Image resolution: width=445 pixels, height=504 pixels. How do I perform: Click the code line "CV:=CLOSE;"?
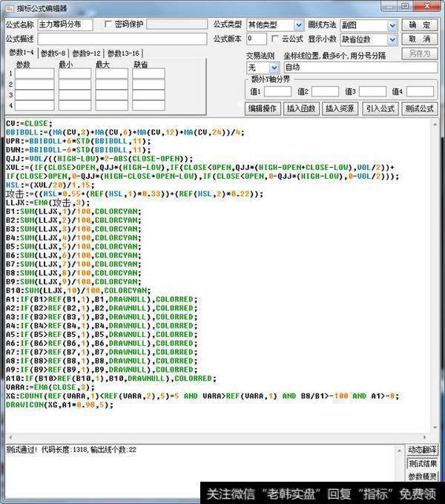[29, 124]
